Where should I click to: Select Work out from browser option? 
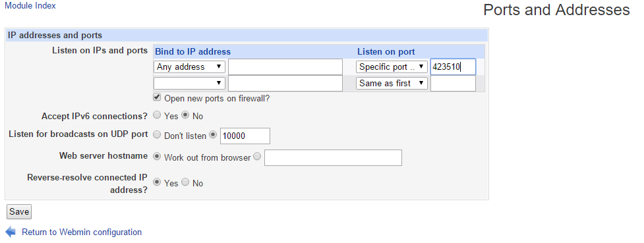click(157, 156)
